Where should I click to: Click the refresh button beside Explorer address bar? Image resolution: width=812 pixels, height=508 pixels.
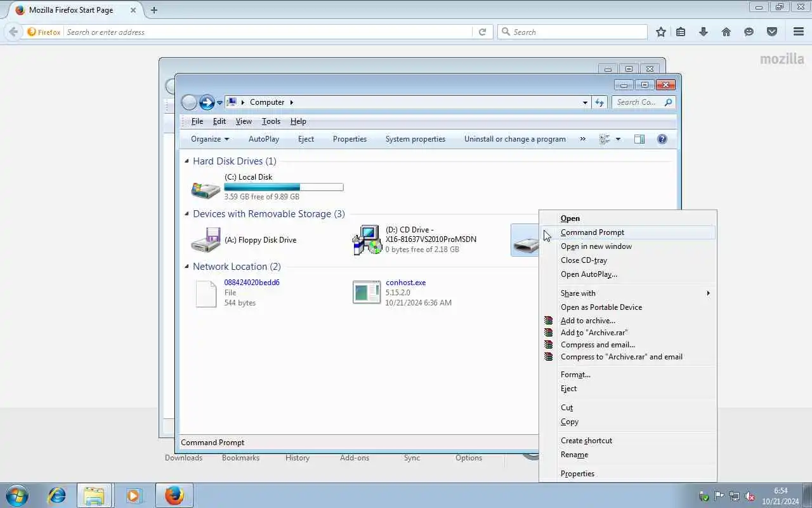(599, 102)
